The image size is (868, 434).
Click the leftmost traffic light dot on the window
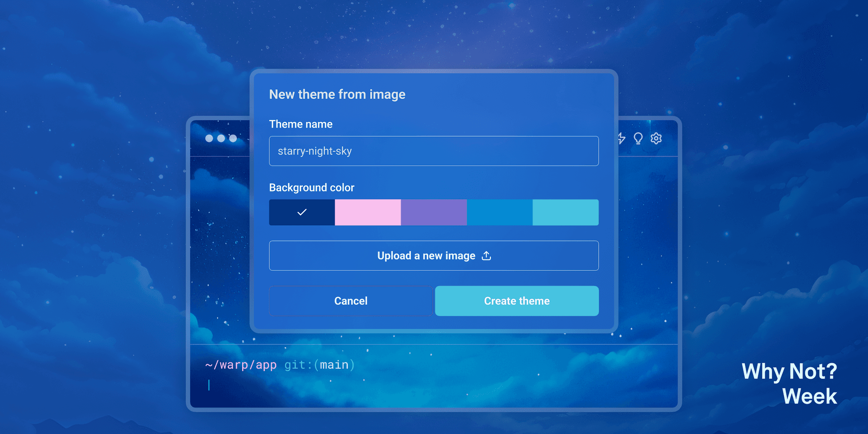click(209, 138)
